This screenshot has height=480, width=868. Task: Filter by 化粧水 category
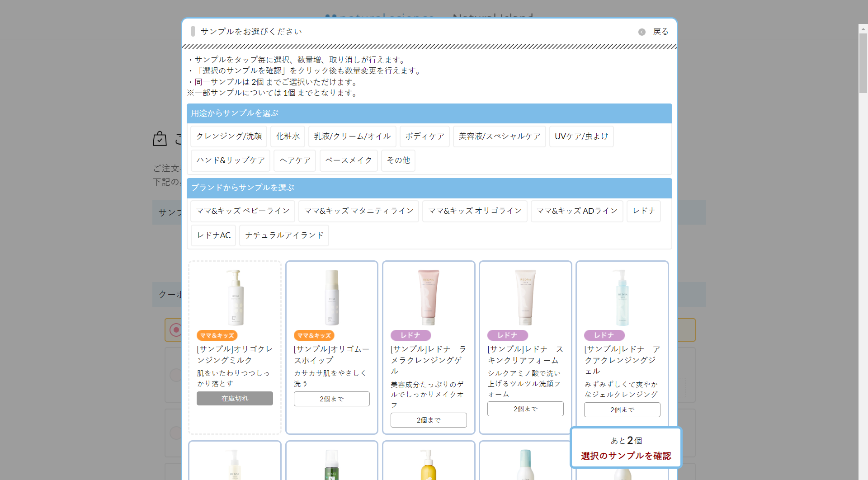point(288,136)
